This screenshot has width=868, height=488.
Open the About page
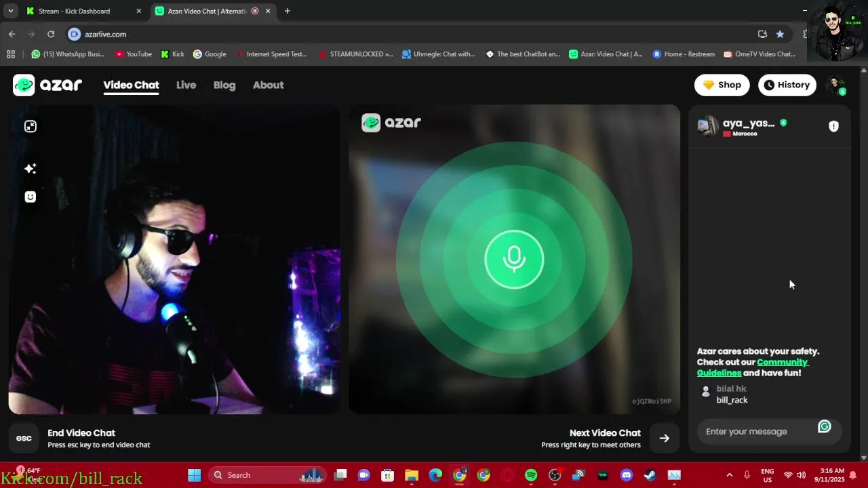[268, 85]
